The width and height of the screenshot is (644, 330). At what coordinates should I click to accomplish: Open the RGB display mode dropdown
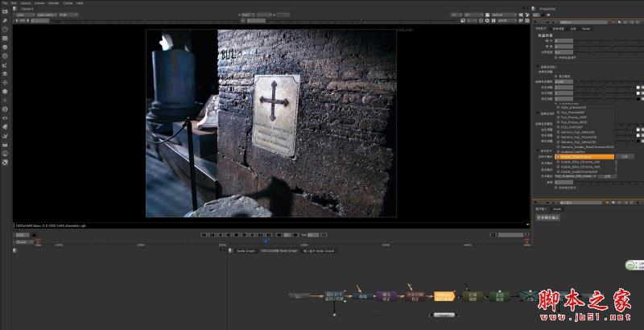68,14
